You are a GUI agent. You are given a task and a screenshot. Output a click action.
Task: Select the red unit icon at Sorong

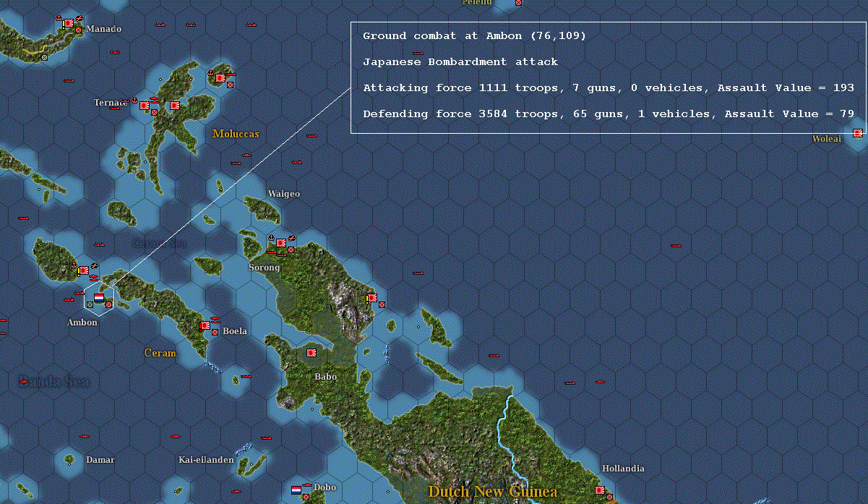click(291, 249)
